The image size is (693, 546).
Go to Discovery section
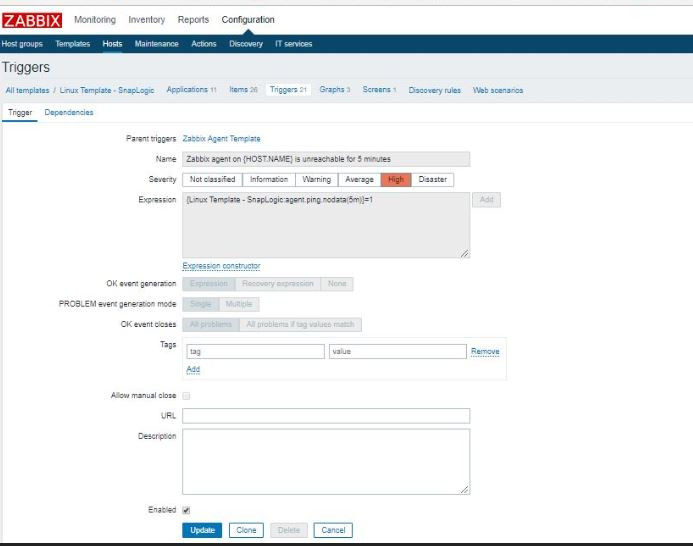pos(246,44)
